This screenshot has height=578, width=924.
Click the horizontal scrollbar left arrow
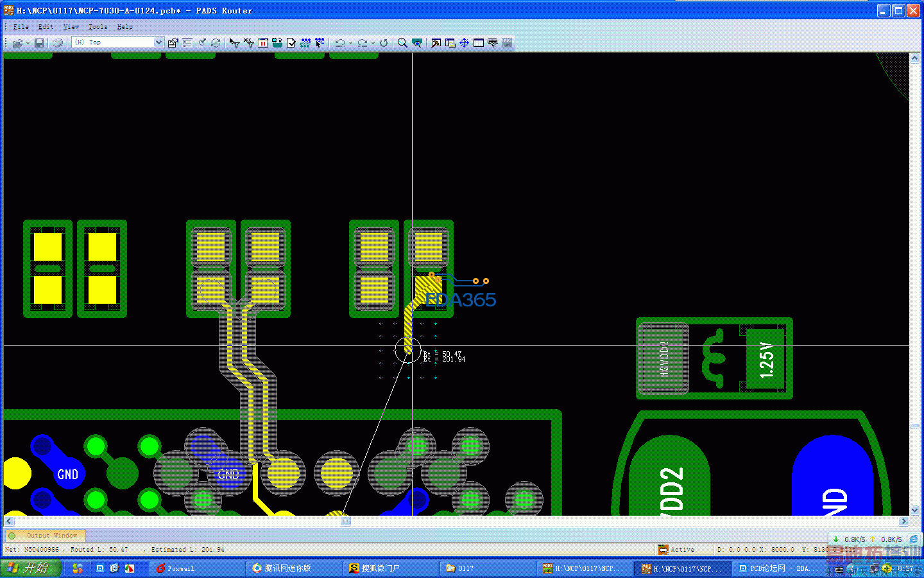(8, 521)
